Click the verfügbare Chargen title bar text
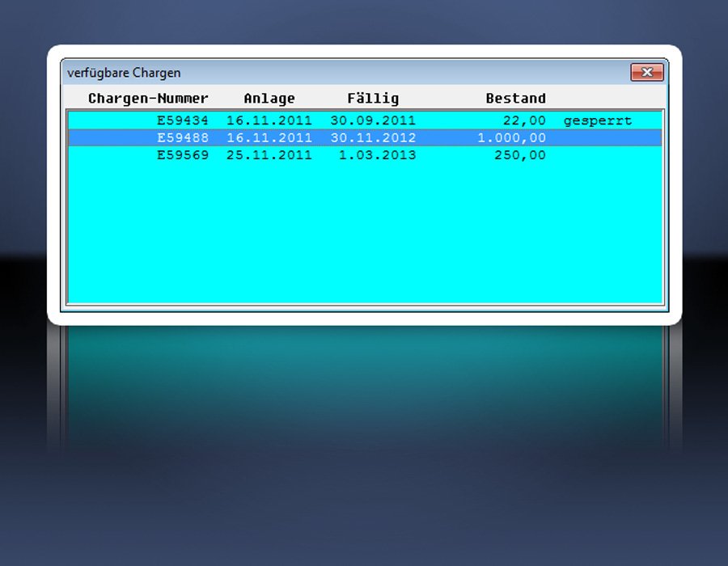The height and width of the screenshot is (566, 728). (x=124, y=73)
